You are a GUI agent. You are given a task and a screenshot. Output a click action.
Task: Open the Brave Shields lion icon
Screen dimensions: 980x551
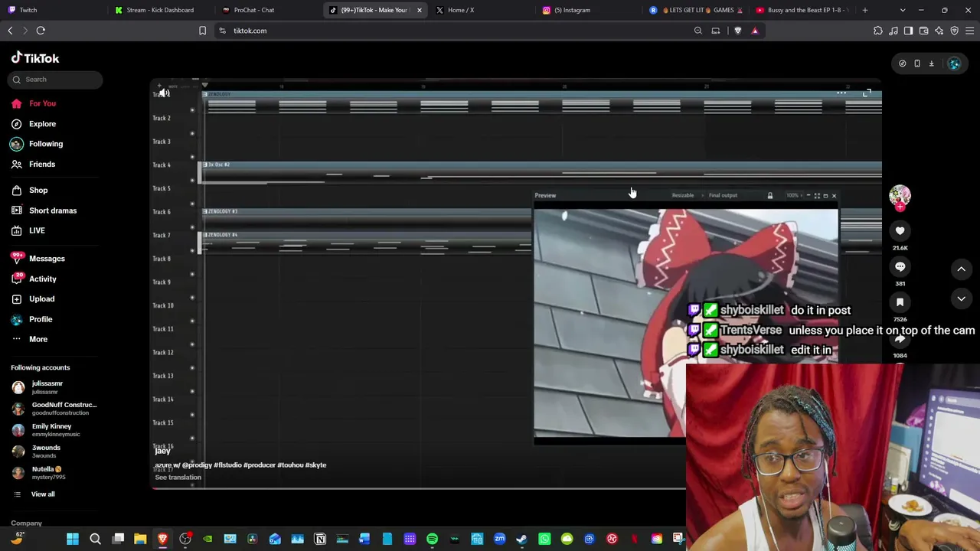click(x=738, y=31)
